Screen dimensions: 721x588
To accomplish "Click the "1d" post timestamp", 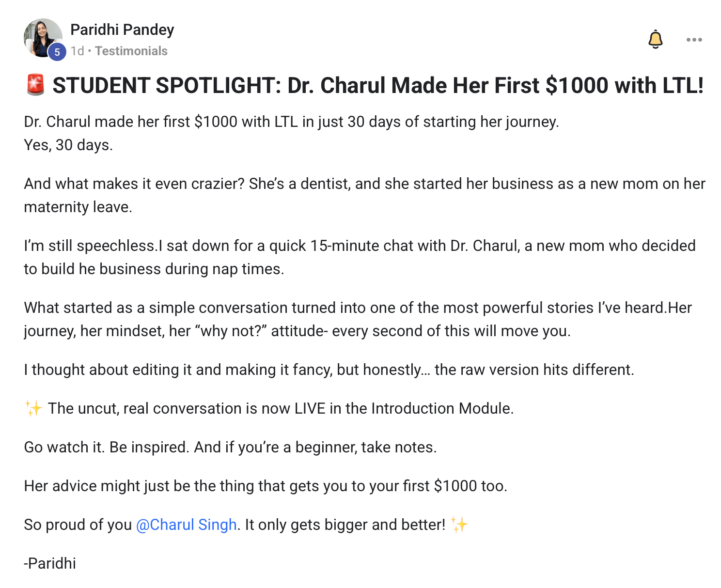I will click(77, 51).
